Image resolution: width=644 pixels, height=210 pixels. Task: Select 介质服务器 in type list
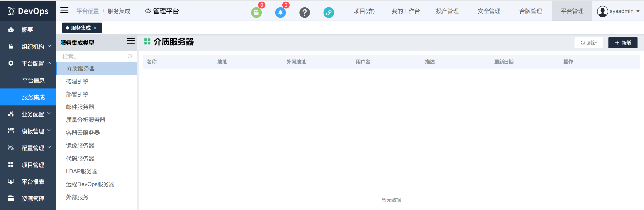pos(97,68)
